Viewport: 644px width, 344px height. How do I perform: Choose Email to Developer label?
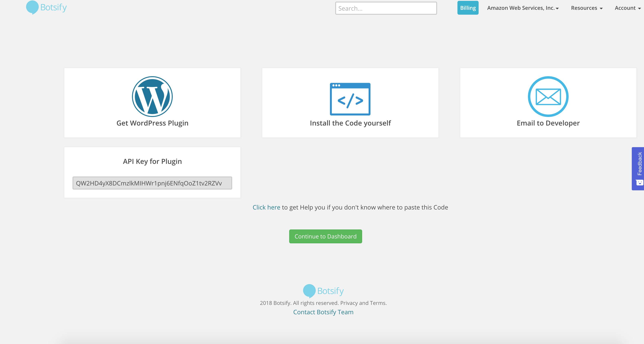548,123
